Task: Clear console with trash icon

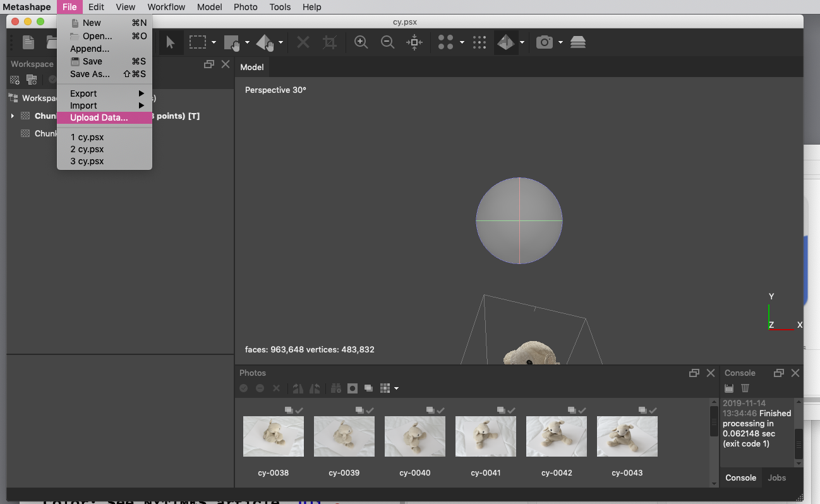Action: point(745,388)
